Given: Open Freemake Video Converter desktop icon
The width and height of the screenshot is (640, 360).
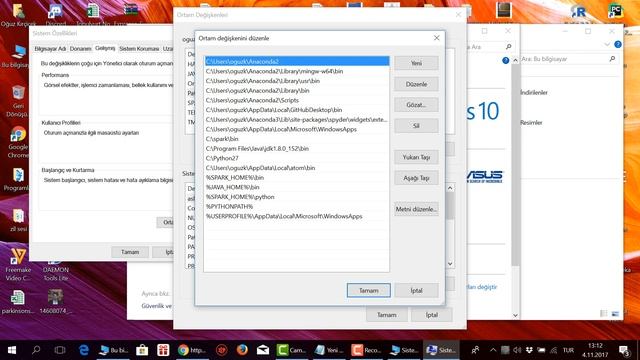Looking at the screenshot, I should pos(18,264).
